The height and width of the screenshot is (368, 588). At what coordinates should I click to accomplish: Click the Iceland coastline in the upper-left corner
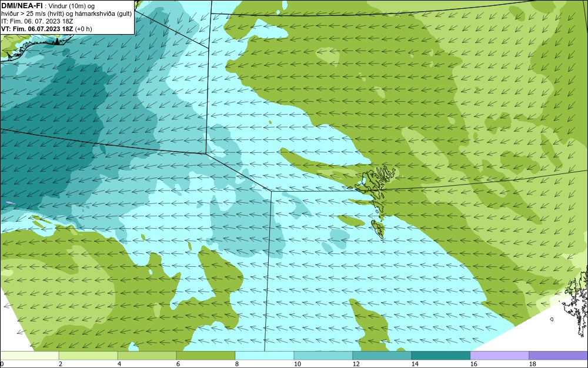pyautogui.click(x=36, y=47)
